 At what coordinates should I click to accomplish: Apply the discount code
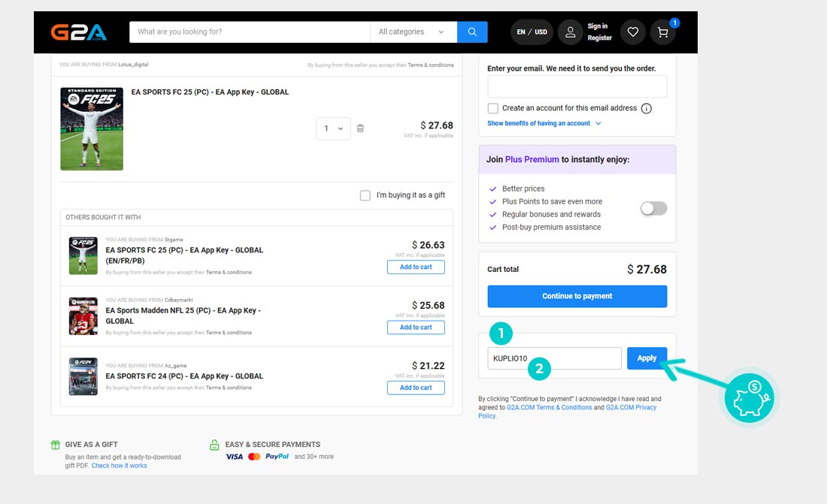click(x=647, y=358)
